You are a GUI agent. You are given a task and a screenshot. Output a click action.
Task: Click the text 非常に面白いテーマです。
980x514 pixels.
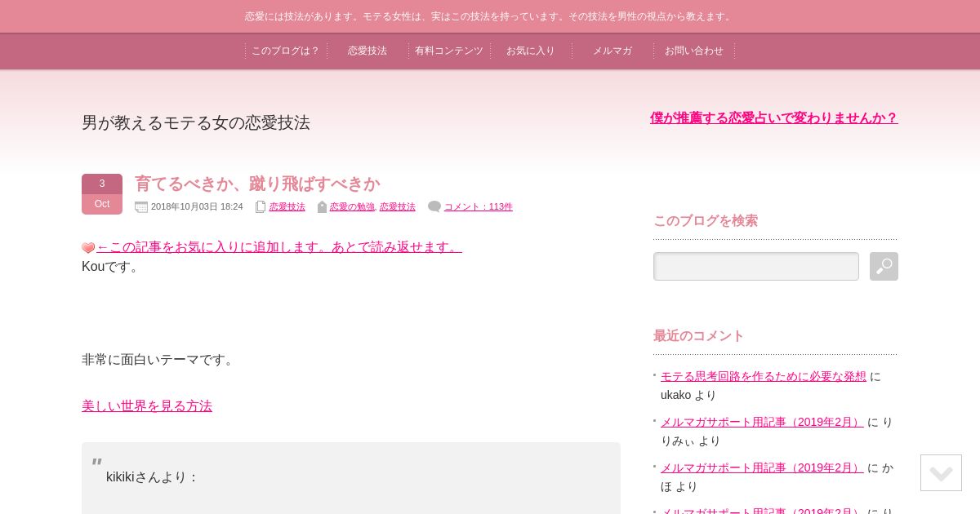(160, 359)
